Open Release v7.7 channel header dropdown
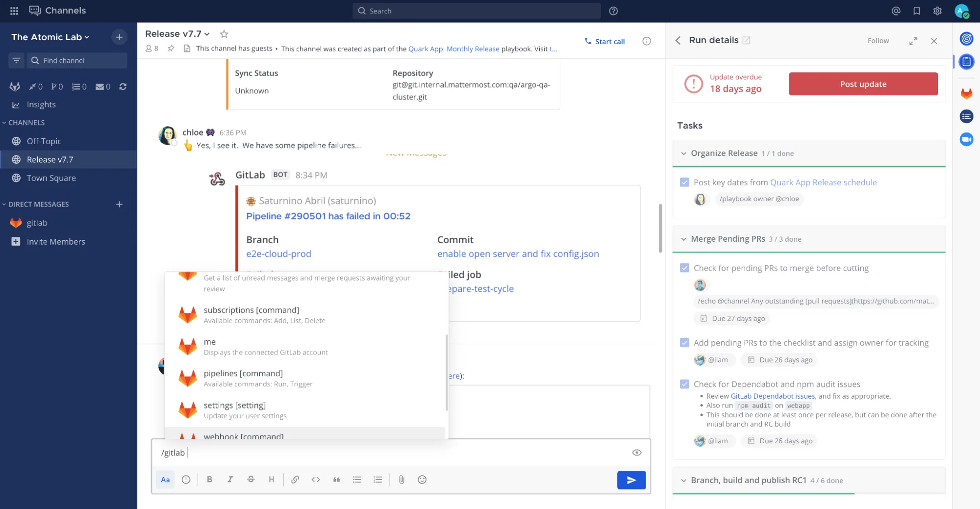980x509 pixels. (177, 34)
